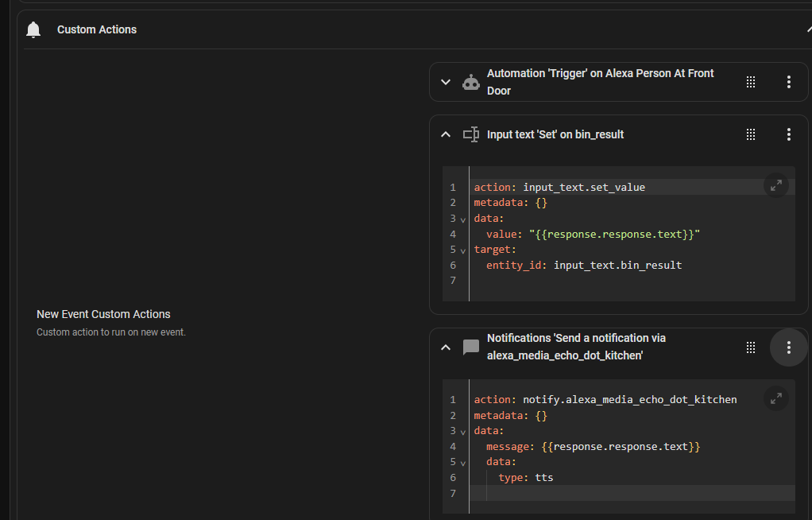This screenshot has height=520, width=812.
Task: Expand the Automation Trigger action card
Action: click(x=446, y=82)
